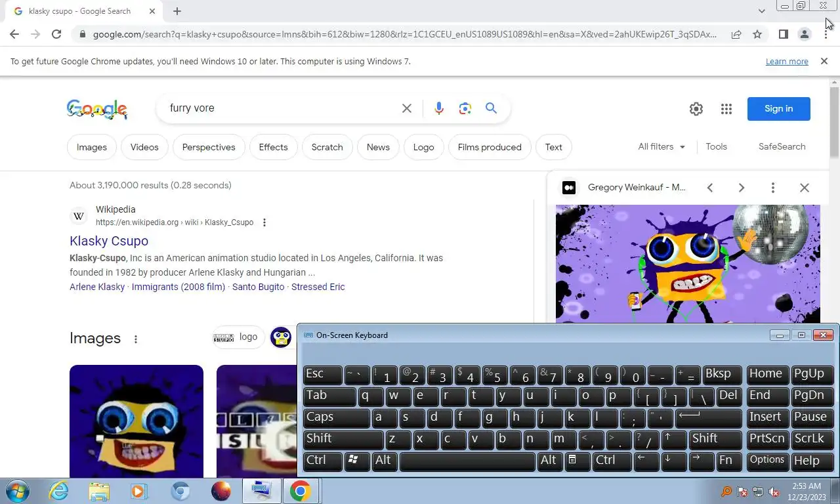Toggle the Fn key on On-Screen Keyboard
The image size is (840, 504).
click(x=728, y=461)
